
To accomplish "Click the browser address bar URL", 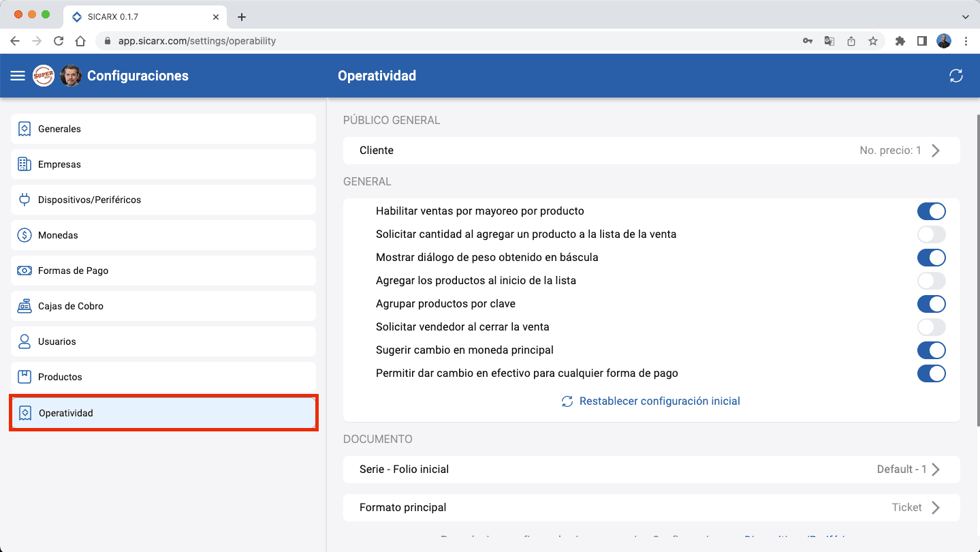I will click(197, 41).
